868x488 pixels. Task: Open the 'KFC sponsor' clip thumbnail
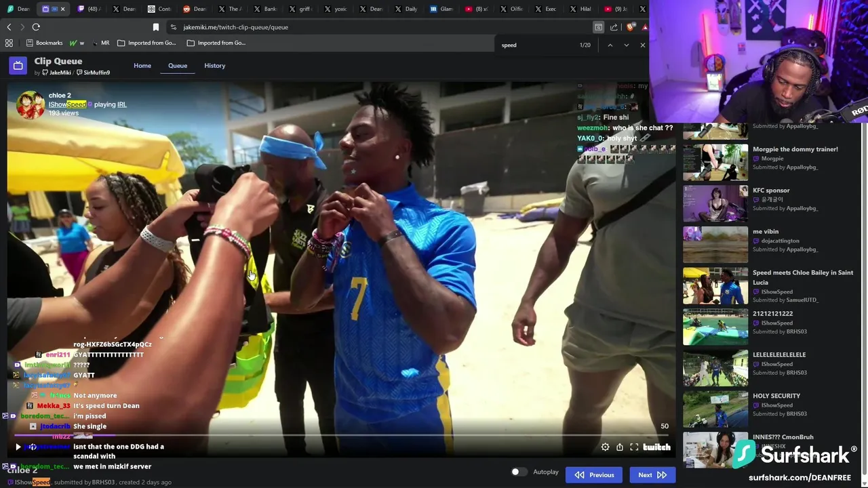tap(715, 203)
